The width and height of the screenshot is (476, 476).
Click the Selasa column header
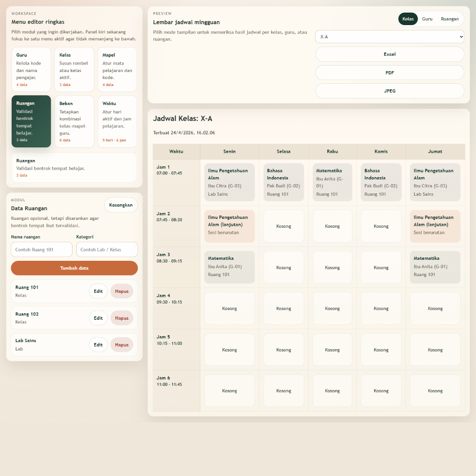[x=284, y=152]
